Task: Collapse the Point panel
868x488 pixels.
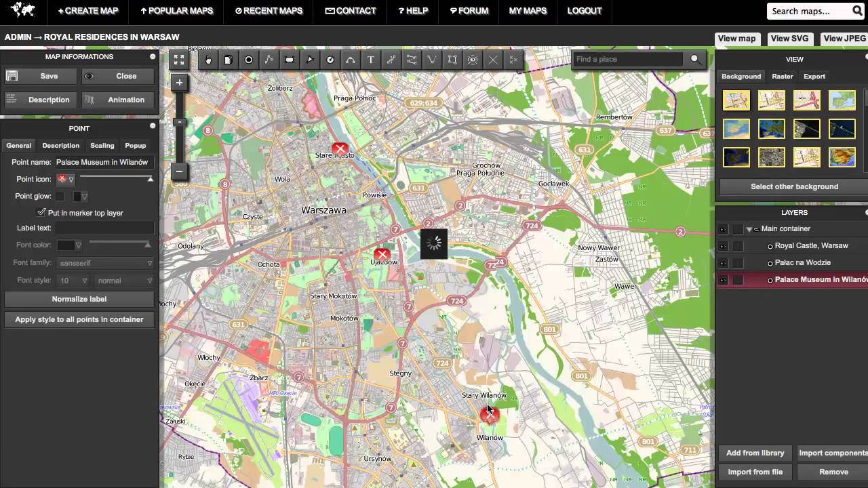Action: (153, 125)
